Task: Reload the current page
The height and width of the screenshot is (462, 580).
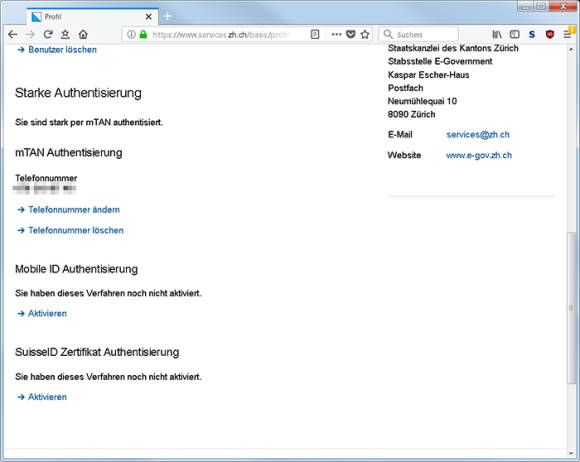Action: 48,34
